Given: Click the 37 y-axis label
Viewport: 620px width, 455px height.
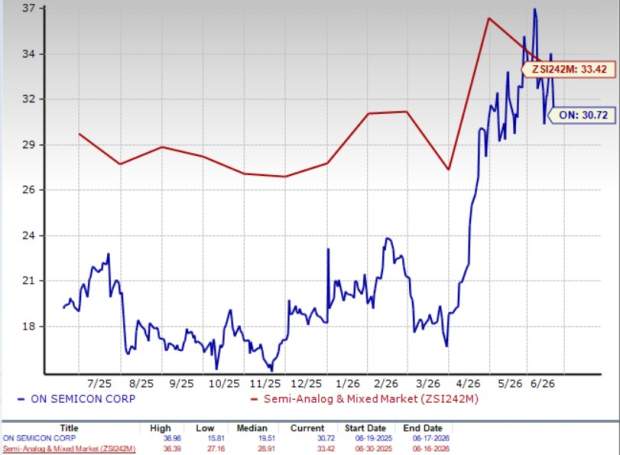Looking at the screenshot, I should click(29, 8).
